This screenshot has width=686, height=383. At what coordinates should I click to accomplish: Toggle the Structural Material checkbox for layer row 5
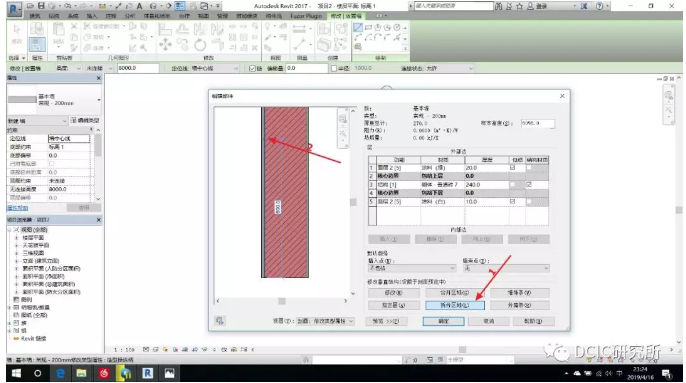[529, 201]
